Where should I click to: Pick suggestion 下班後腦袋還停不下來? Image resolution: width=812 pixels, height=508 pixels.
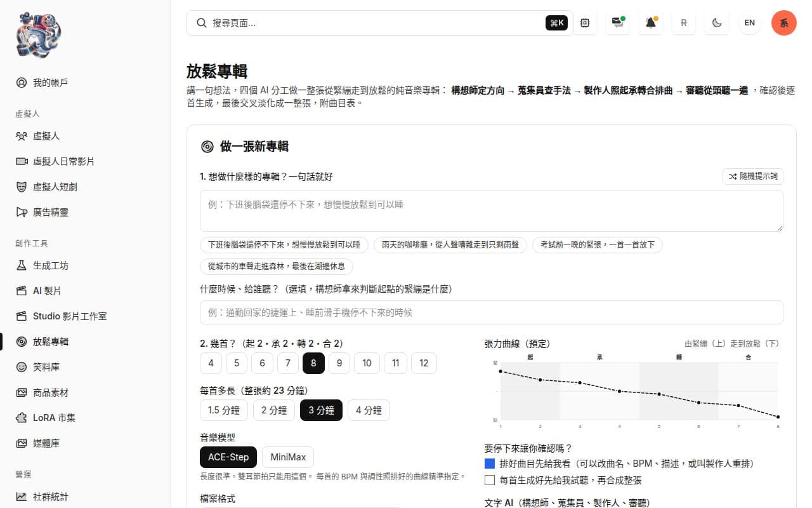284,245
